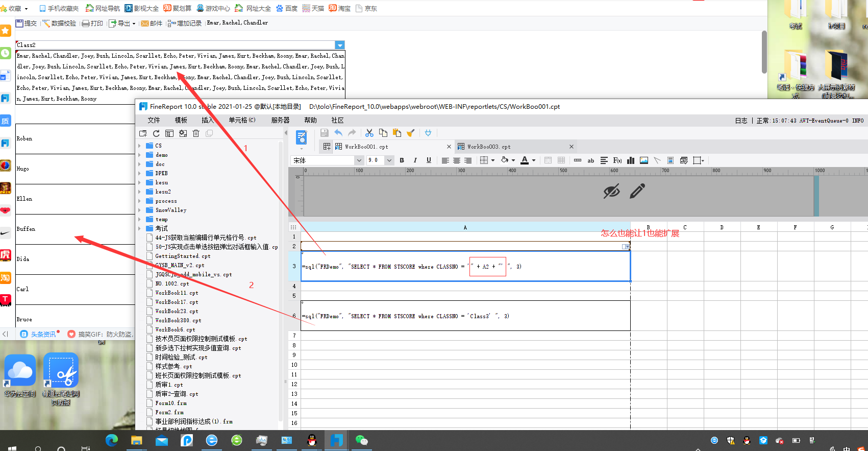The width and height of the screenshot is (868, 451).
Task: Open the font family dropdown showing 宋体
Action: (x=359, y=160)
